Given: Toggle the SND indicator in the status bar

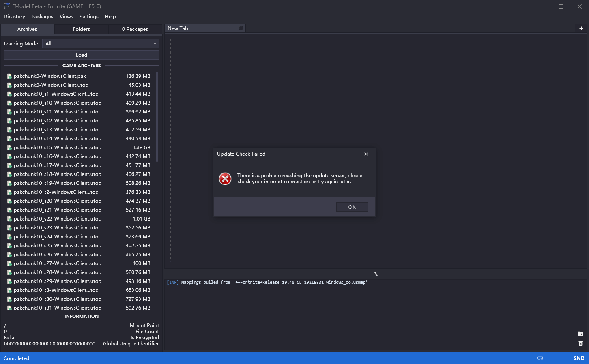Looking at the screenshot, I should tap(579, 358).
